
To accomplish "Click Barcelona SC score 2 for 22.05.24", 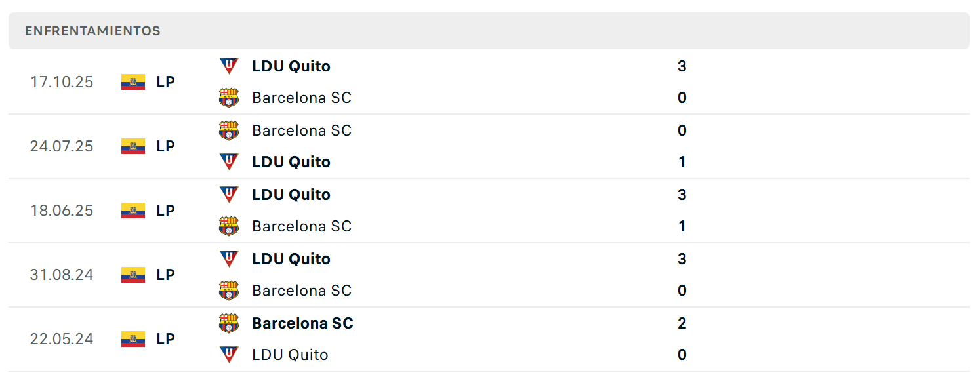I will [x=682, y=323].
